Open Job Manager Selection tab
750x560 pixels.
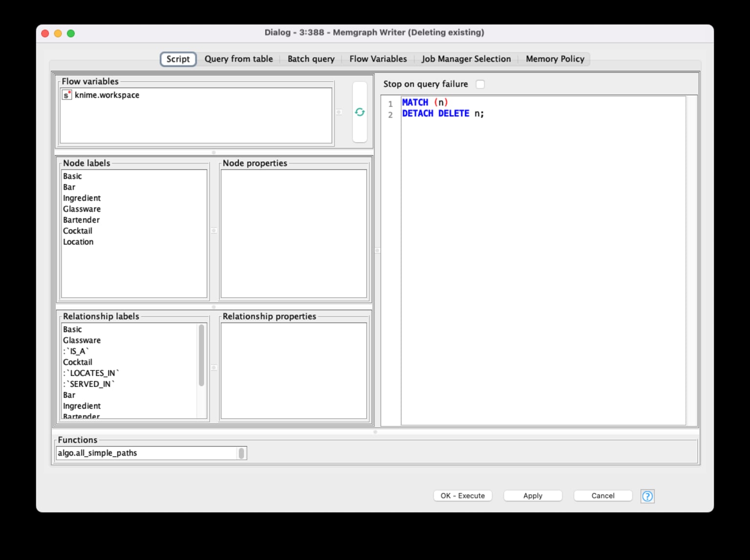point(466,59)
